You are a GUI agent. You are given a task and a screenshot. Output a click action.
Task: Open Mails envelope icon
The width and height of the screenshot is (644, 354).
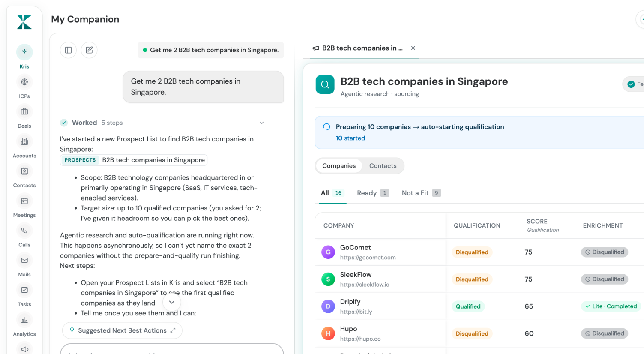pyautogui.click(x=24, y=260)
